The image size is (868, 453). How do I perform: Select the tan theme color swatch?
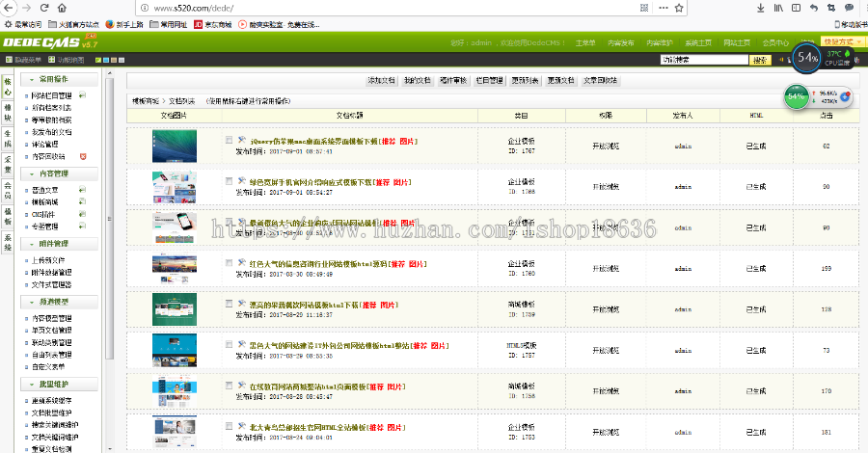tap(114, 60)
